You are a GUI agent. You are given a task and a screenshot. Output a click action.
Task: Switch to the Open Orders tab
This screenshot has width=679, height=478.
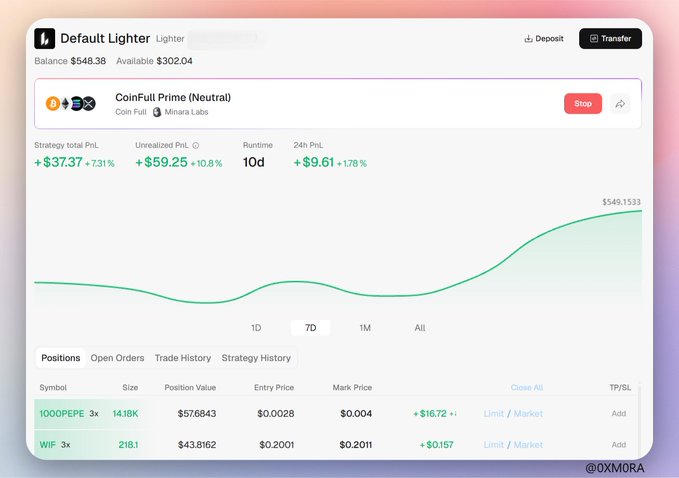coord(117,358)
